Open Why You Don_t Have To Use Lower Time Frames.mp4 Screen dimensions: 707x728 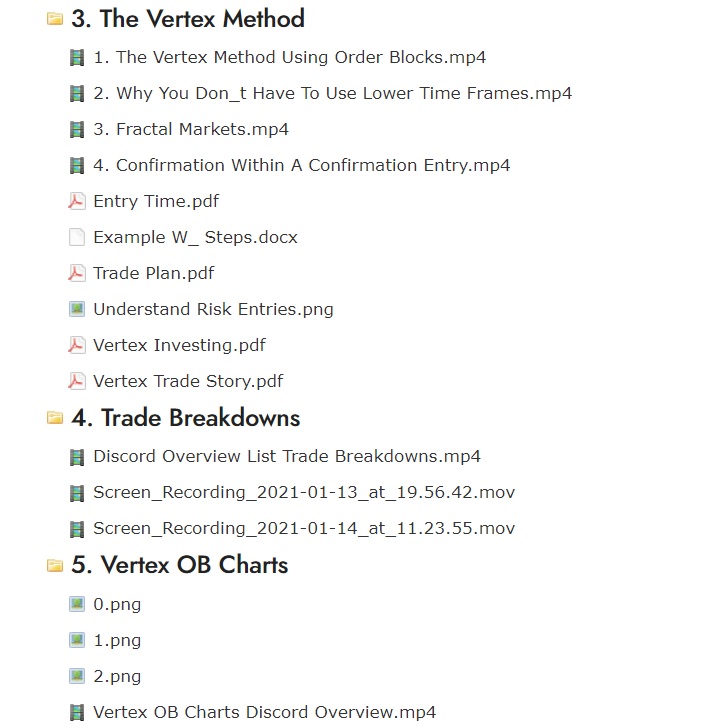pyautogui.click(x=332, y=93)
